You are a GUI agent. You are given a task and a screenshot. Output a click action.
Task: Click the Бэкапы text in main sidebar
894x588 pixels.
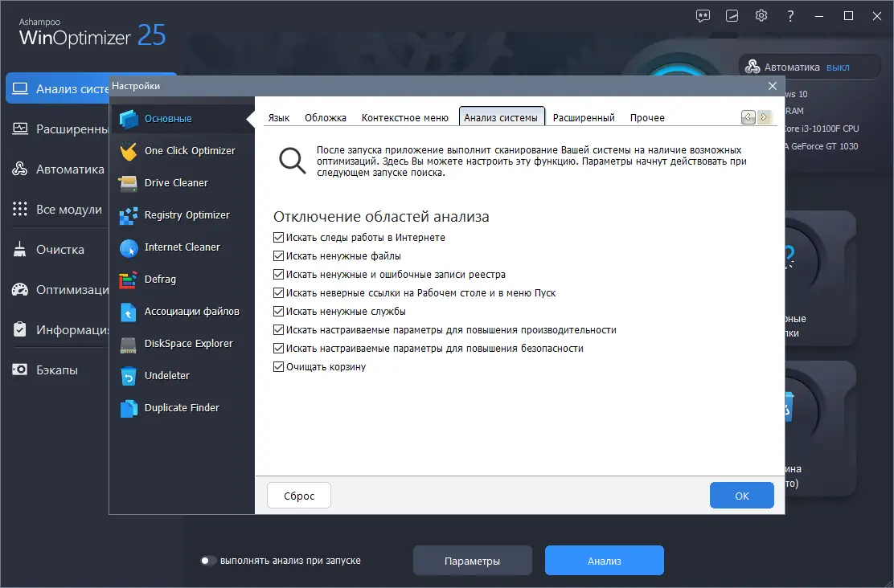(x=56, y=370)
